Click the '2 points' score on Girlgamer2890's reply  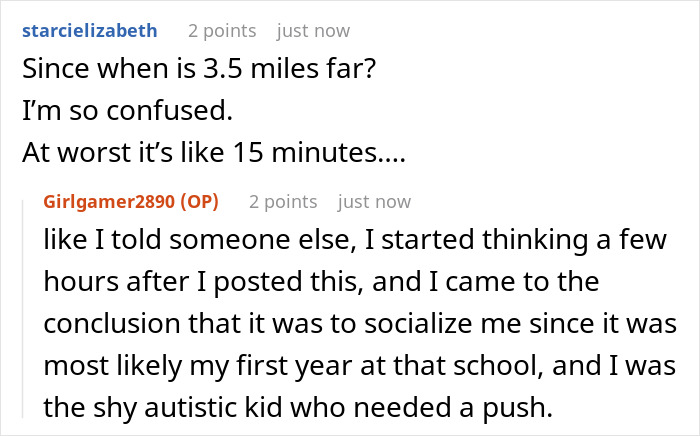283,202
